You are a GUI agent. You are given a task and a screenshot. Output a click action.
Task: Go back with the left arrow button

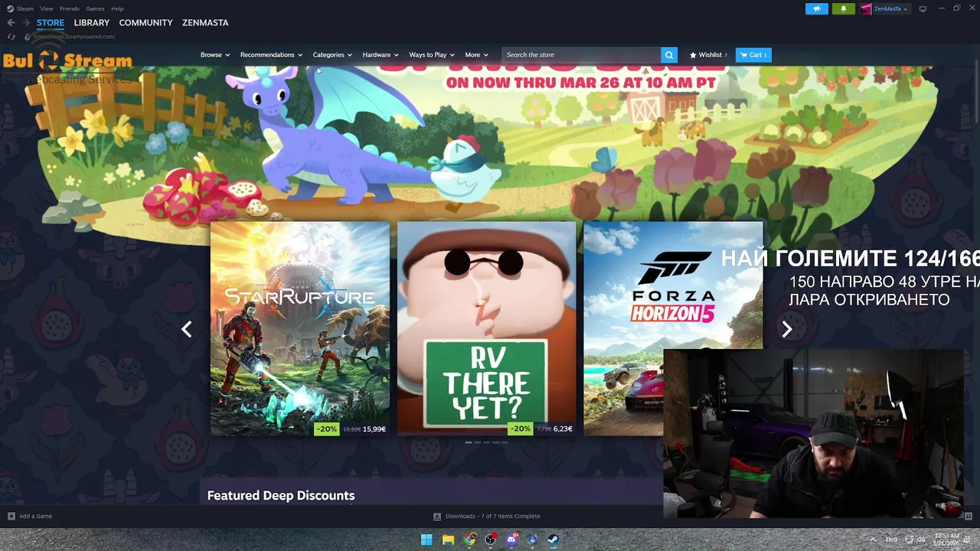tap(11, 23)
